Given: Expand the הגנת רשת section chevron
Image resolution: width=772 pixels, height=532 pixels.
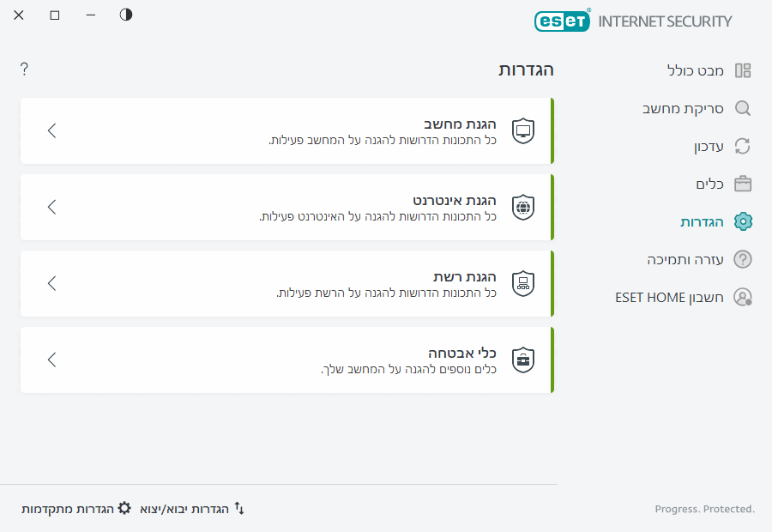Looking at the screenshot, I should pos(52,283).
